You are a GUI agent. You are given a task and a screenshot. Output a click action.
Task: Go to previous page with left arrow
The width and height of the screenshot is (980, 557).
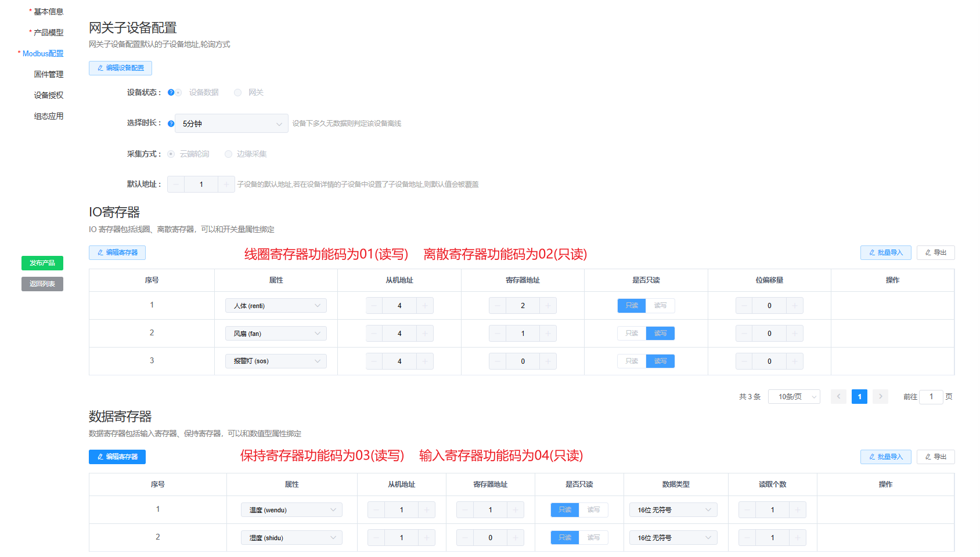[x=838, y=397]
